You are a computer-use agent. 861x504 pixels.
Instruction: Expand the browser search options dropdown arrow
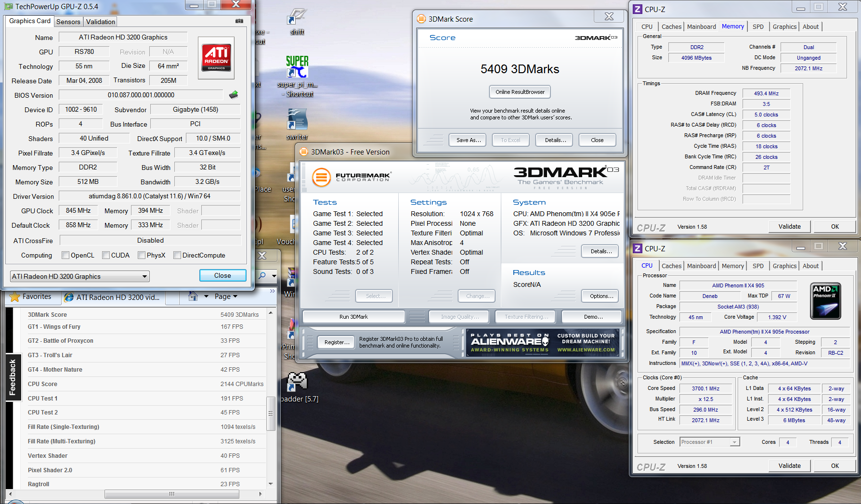click(274, 276)
